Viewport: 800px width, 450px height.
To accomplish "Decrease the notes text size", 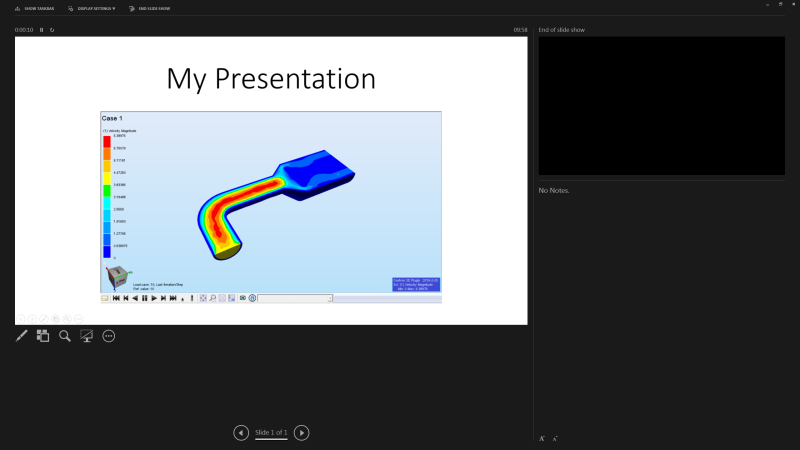I will (x=555, y=438).
